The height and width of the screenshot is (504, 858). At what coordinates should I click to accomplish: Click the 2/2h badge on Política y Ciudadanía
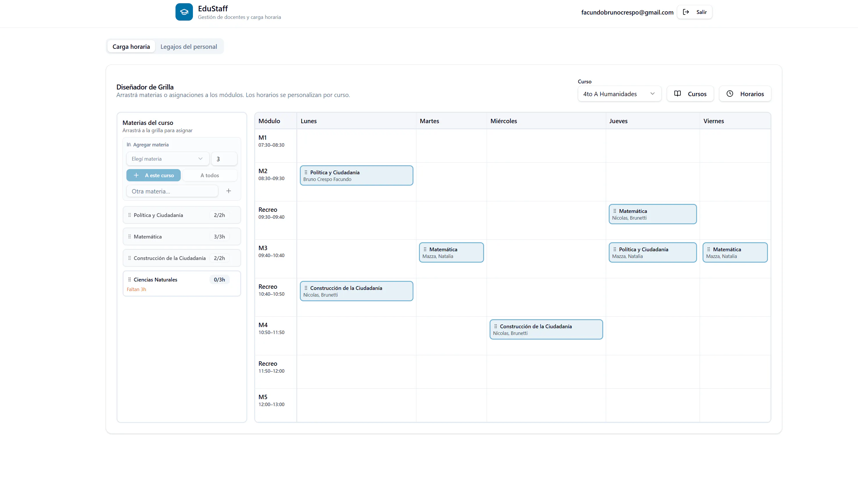pos(219,215)
